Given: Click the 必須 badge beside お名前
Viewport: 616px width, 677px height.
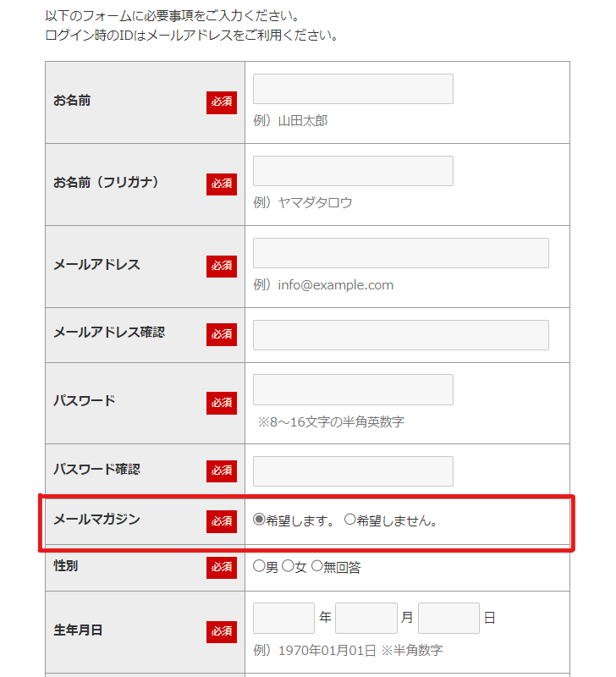Looking at the screenshot, I should pyautogui.click(x=222, y=102).
